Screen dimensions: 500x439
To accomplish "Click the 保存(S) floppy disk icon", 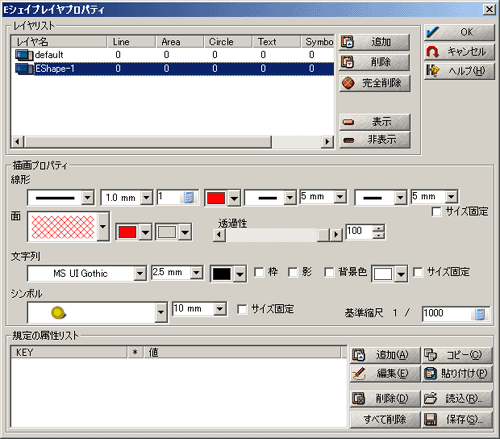I will coord(430,420).
